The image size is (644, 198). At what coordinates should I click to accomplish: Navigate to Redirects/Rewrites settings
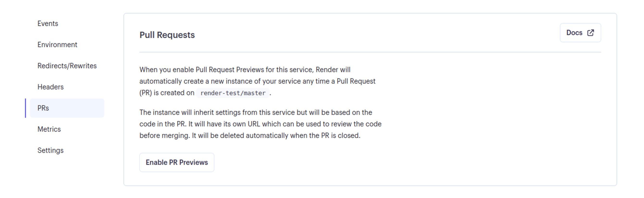pos(67,66)
